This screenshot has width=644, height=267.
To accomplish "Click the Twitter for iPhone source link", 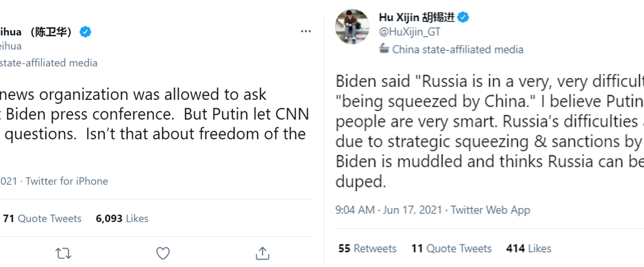I will [67, 181].
